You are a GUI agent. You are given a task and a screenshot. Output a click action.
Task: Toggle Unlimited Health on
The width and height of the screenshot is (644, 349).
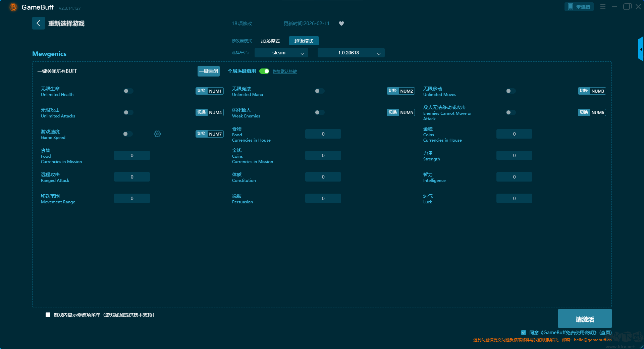(128, 91)
